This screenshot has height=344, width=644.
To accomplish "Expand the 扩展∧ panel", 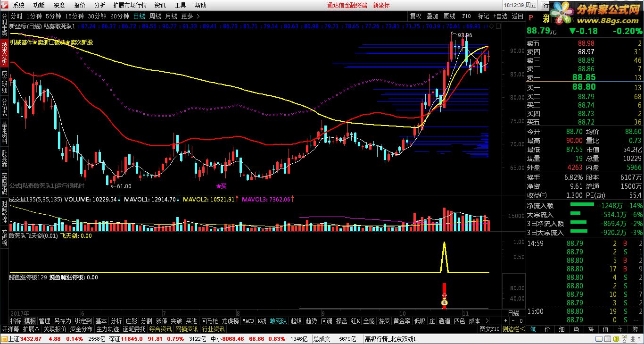I will click(32, 329).
